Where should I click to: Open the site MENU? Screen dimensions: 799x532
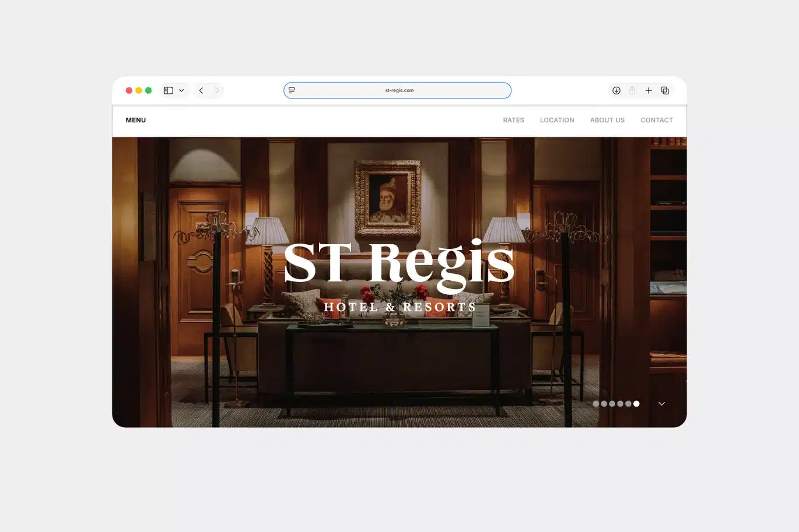coord(136,120)
